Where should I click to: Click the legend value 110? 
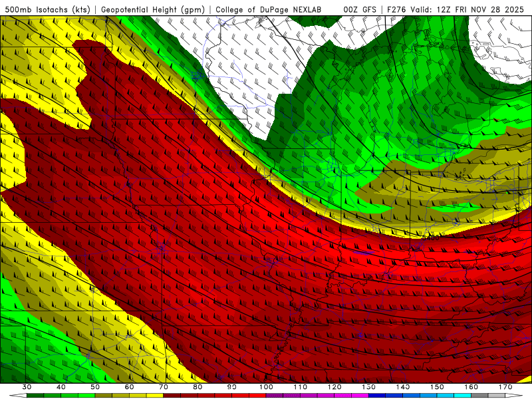pyautogui.click(x=301, y=387)
